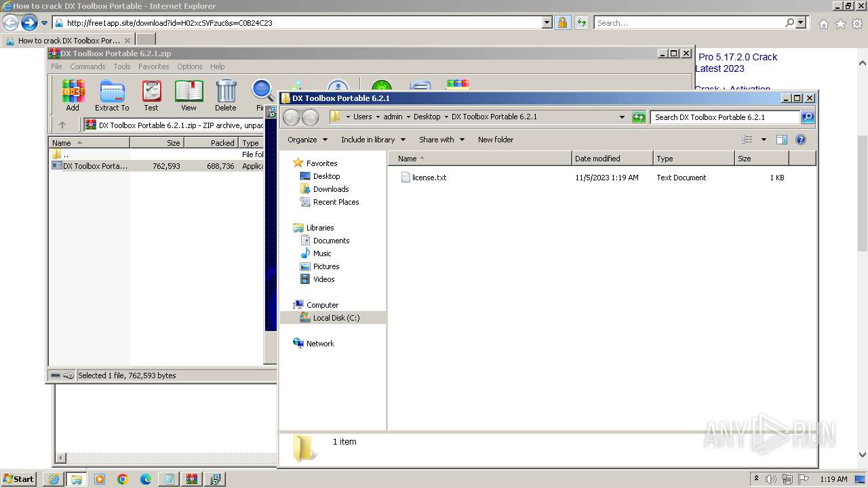Screen dimensions: 868x488
Task: Click the WinRAR taskbar button
Action: click(192, 479)
